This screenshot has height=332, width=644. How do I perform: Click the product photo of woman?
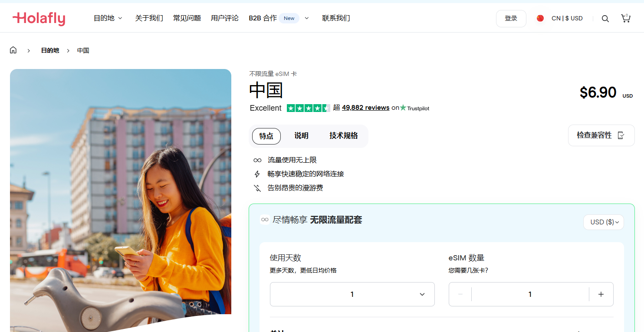pyautogui.click(x=121, y=200)
